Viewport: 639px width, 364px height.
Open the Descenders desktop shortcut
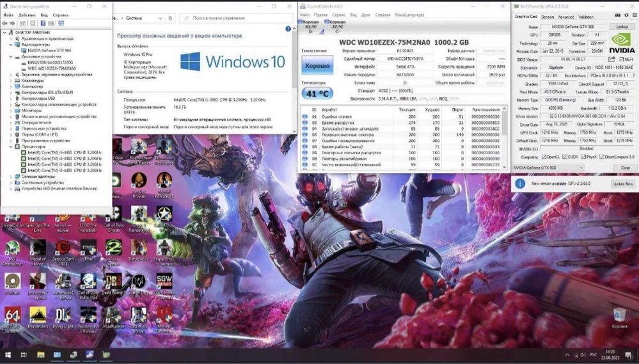point(38,318)
